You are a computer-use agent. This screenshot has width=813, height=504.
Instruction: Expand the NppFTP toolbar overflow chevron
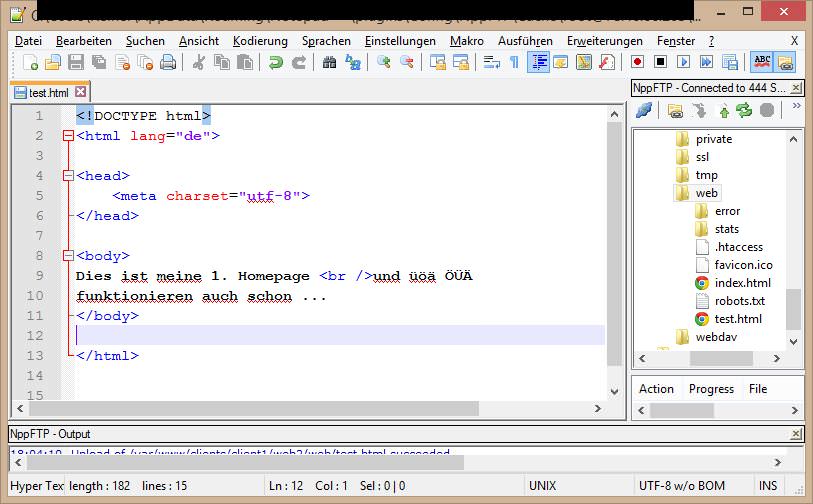pos(796,105)
